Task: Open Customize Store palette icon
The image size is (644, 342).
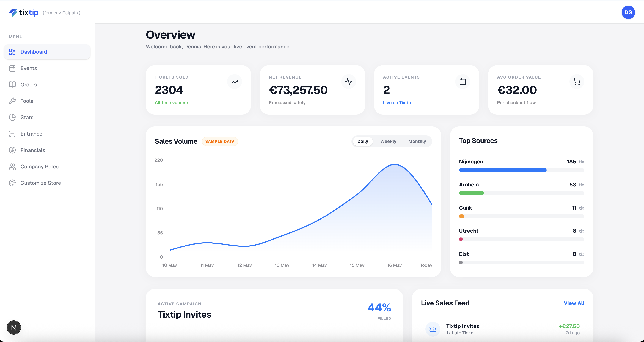Action: [x=12, y=183]
